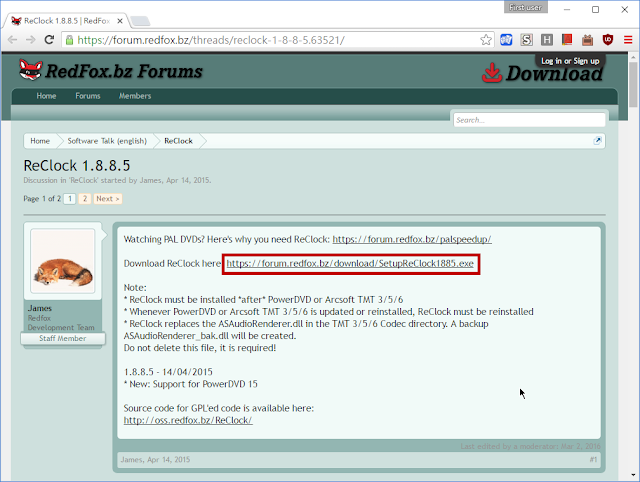Image resolution: width=640 pixels, height=482 pixels.
Task: Open thread page 1
Action: click(x=70, y=199)
